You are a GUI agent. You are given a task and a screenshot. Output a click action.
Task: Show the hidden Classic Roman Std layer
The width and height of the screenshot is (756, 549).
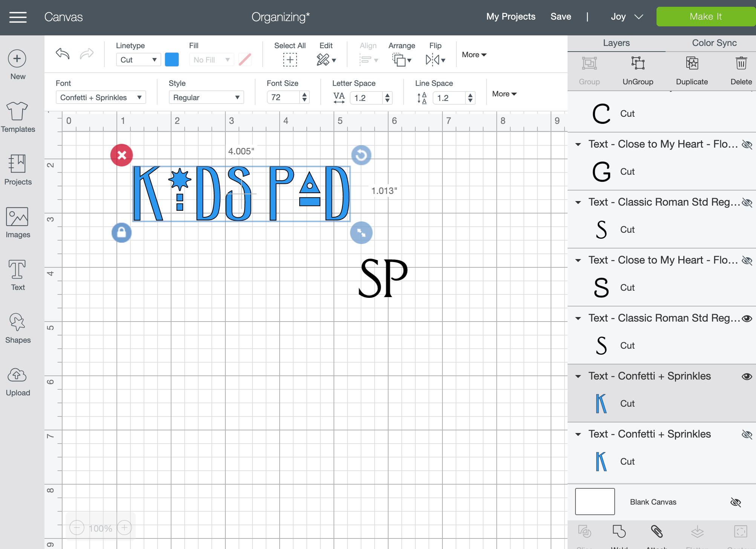(747, 203)
